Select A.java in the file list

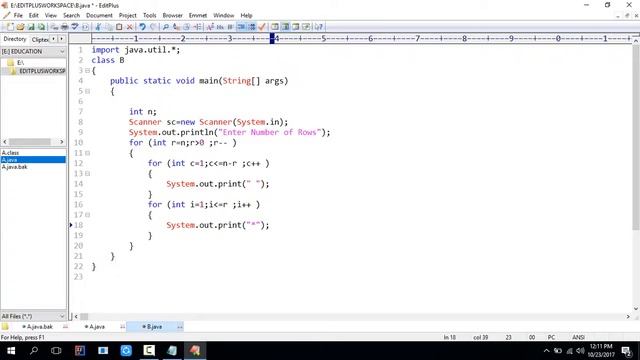[x=33, y=160]
